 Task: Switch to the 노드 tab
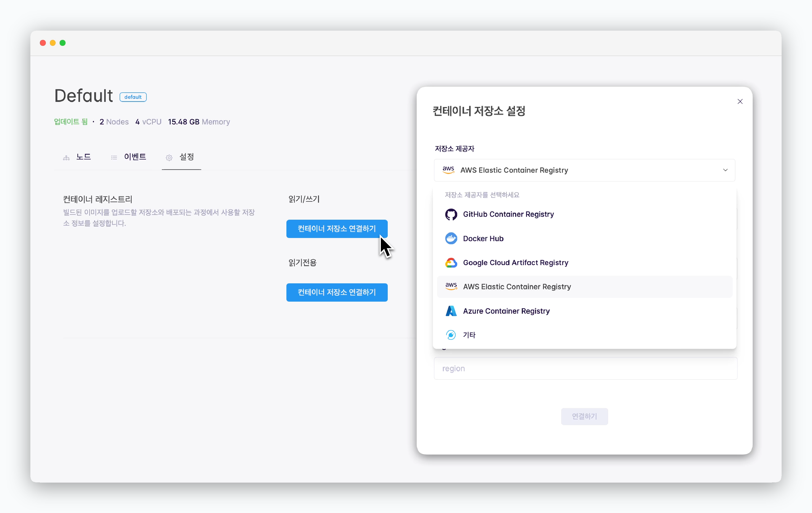coord(77,157)
